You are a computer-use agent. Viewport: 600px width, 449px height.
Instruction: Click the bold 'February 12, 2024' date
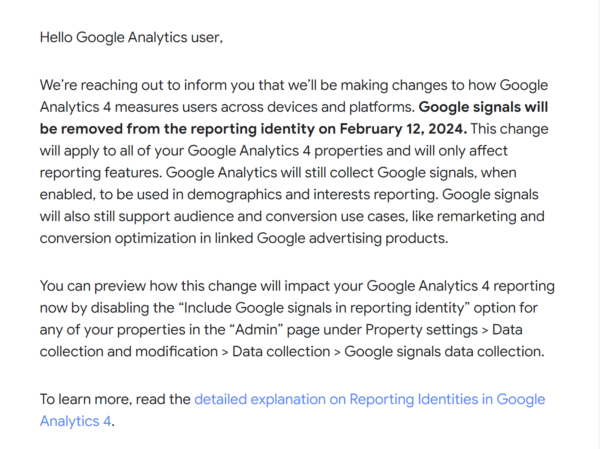tap(403, 129)
